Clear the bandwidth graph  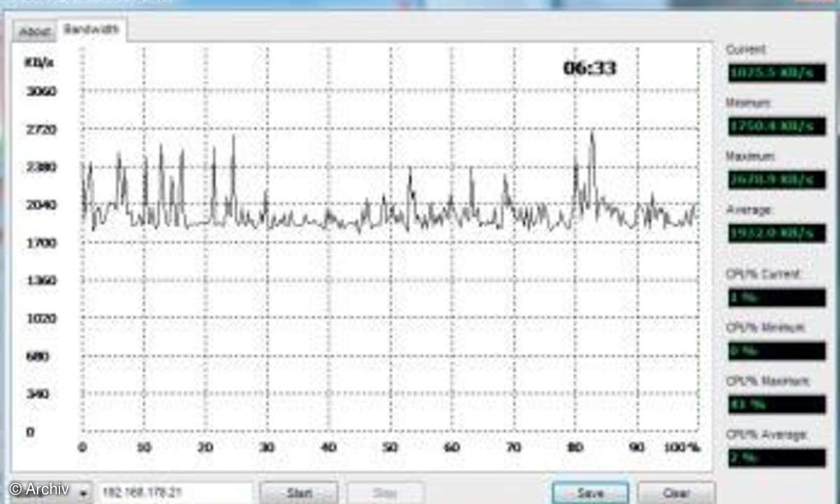[x=676, y=492]
